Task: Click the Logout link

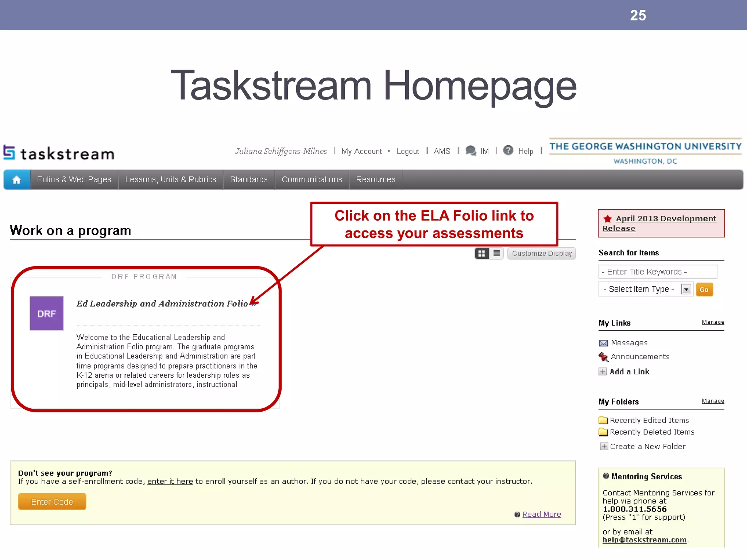Action: (x=408, y=151)
